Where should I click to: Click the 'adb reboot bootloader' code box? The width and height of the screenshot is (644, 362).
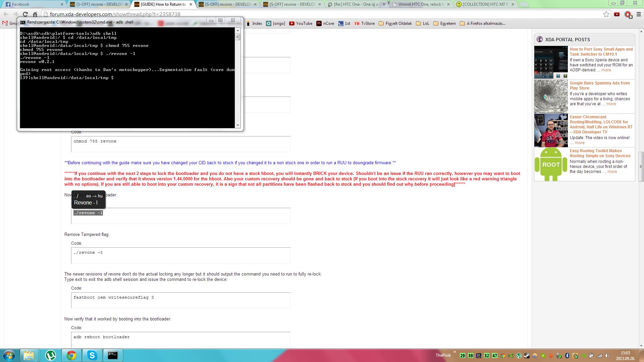181,340
